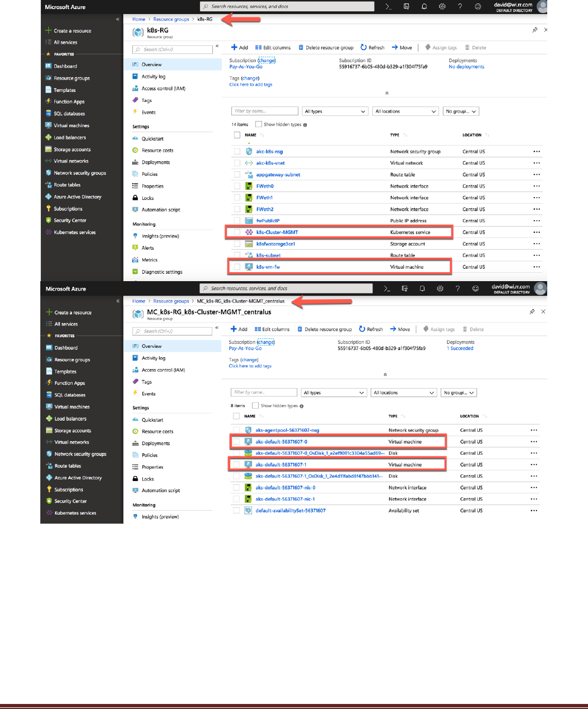Tick the Show hidden types checkbox in k8s-RG
The width and height of the screenshot is (588, 709).
[x=258, y=124]
